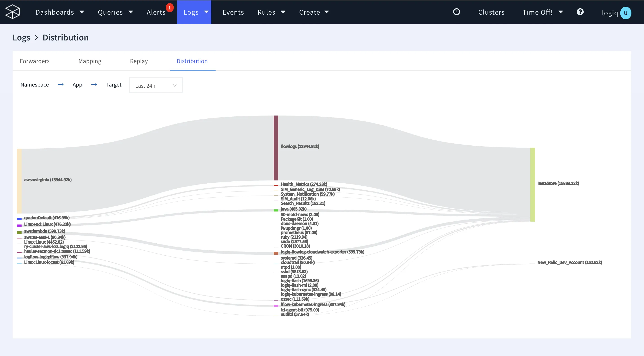Click the auditd (57.54k) label
This screenshot has height=356, width=644.
click(x=295, y=314)
